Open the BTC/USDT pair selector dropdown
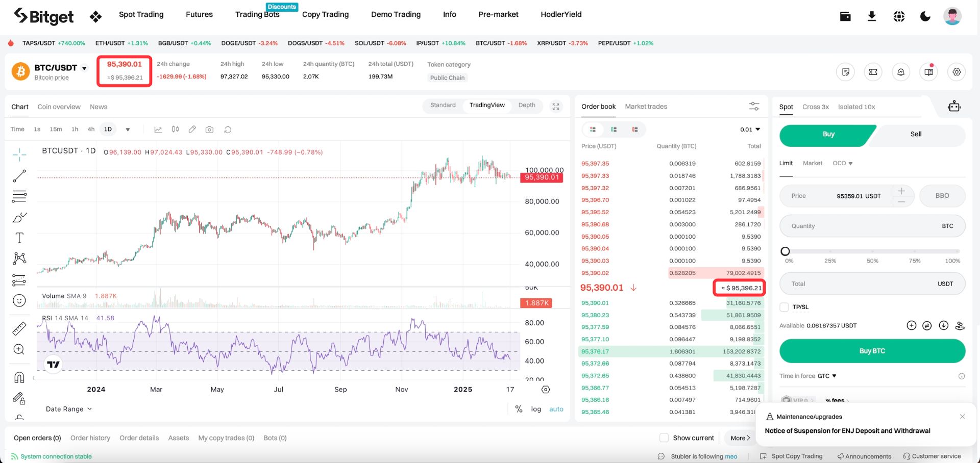The width and height of the screenshot is (980, 463). click(84, 68)
